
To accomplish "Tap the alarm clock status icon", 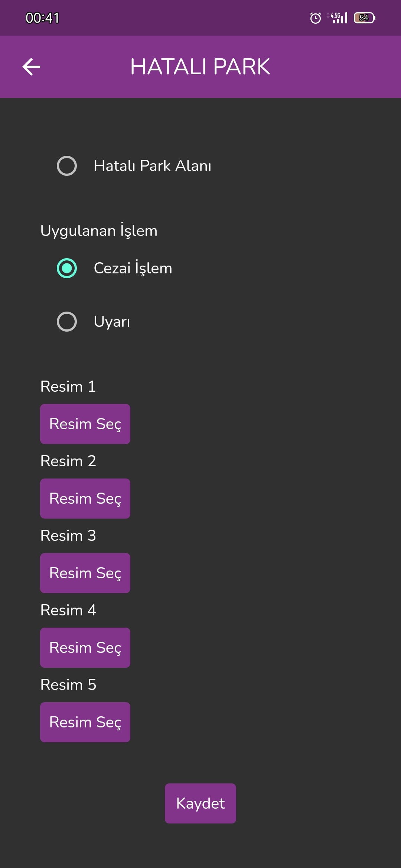I will 316,18.
